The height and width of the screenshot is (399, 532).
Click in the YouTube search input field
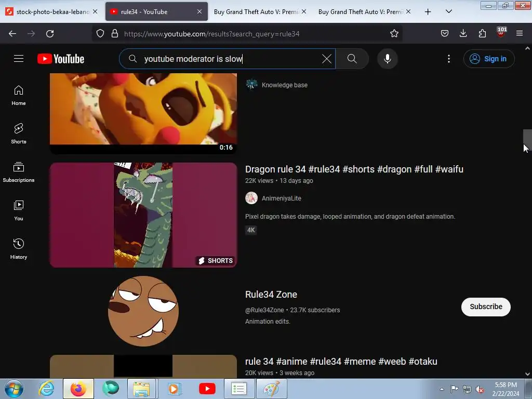coord(228,59)
